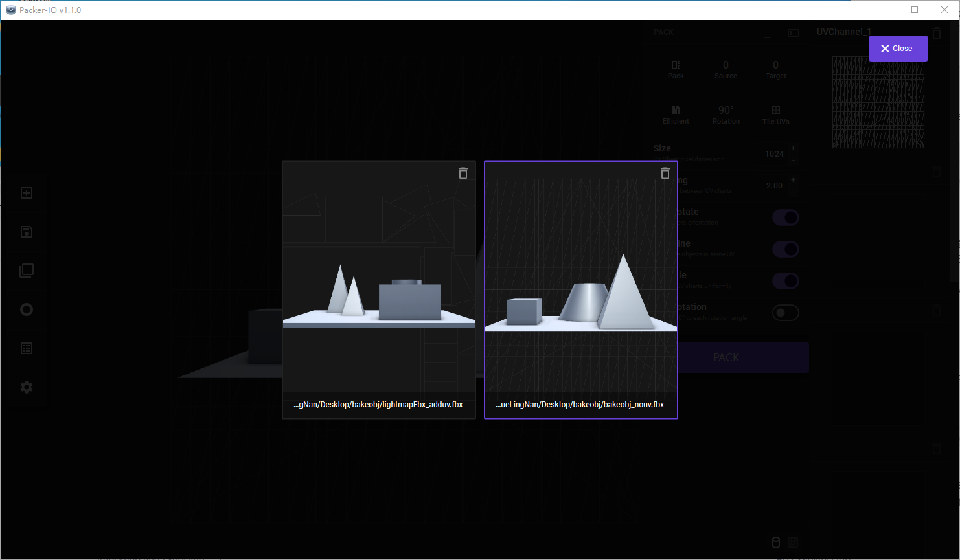Click the Size value field 1024

[x=774, y=154]
